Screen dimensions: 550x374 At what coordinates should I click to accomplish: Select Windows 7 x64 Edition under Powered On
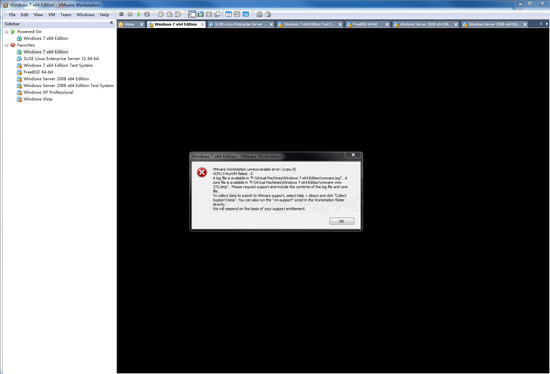(x=46, y=38)
